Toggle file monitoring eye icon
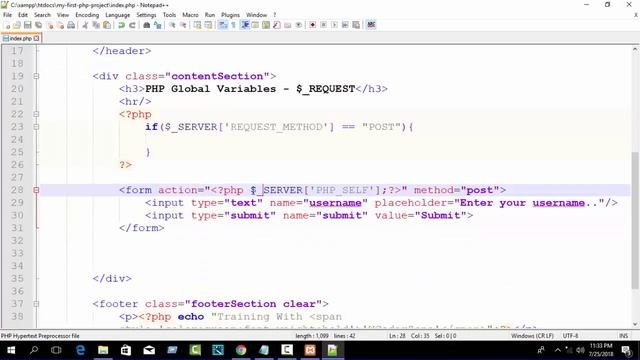Viewport: 640px width, 360px height. click(x=299, y=25)
